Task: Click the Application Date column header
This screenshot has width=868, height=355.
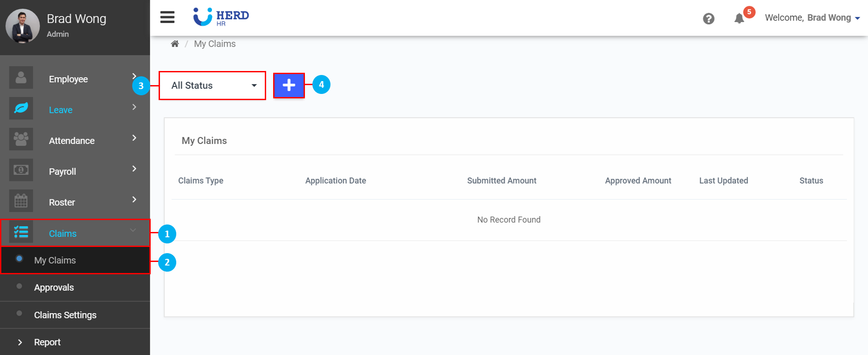Action: (x=335, y=180)
